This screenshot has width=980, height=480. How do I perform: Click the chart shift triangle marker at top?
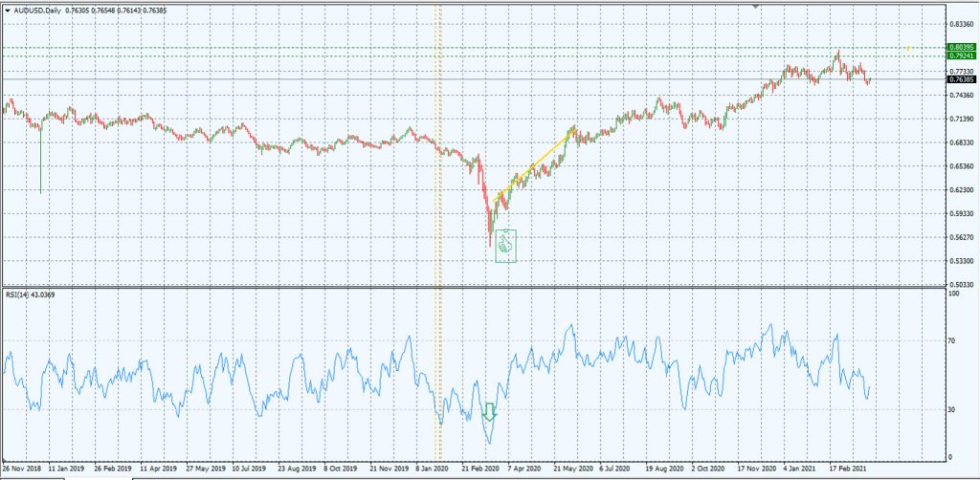pos(756,6)
